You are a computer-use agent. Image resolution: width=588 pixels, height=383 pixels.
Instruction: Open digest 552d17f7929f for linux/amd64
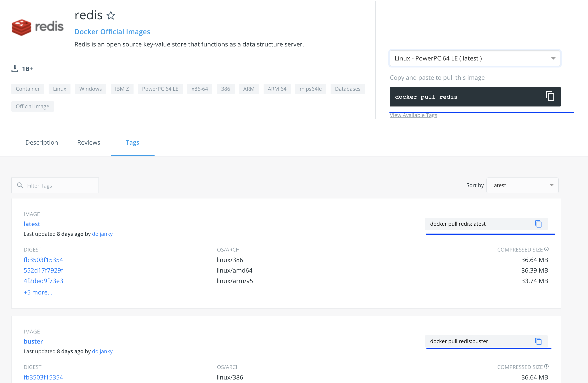tap(43, 270)
